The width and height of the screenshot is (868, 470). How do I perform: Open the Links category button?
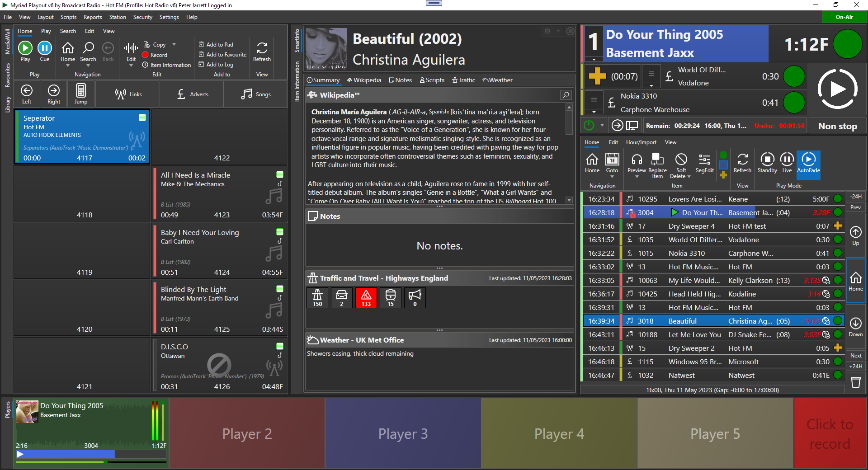click(x=128, y=94)
